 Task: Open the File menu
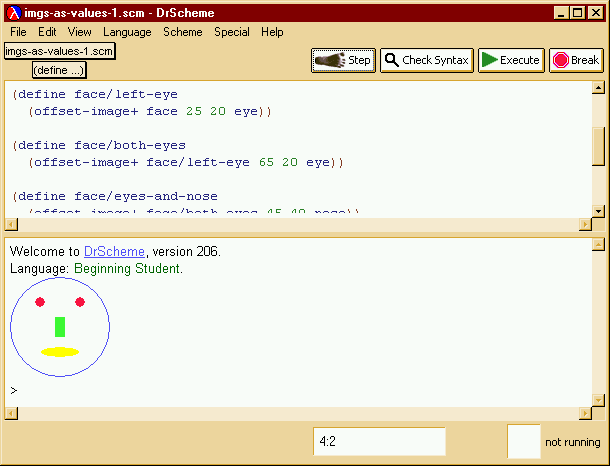(18, 32)
